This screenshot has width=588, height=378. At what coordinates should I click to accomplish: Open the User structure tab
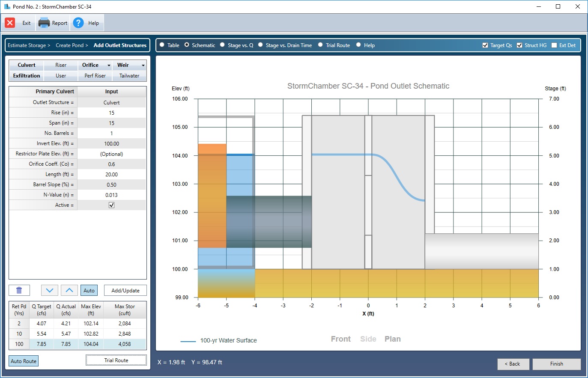(x=61, y=76)
